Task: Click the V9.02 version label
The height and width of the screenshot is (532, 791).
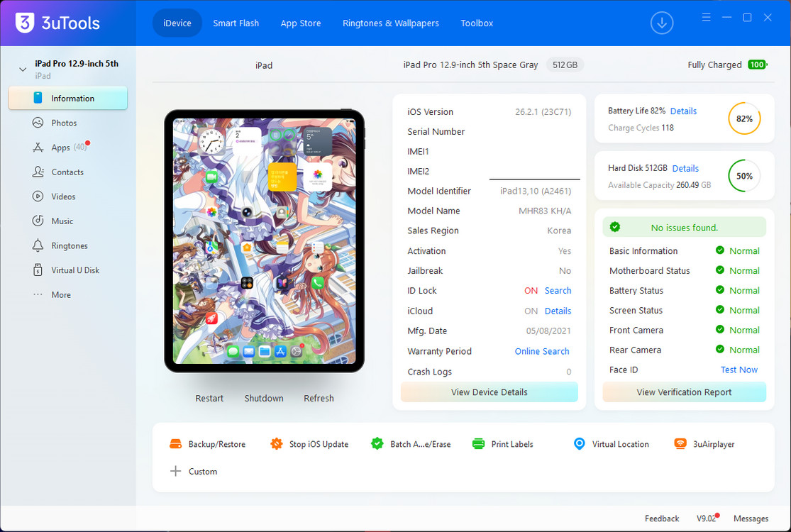Action: pyautogui.click(x=707, y=519)
